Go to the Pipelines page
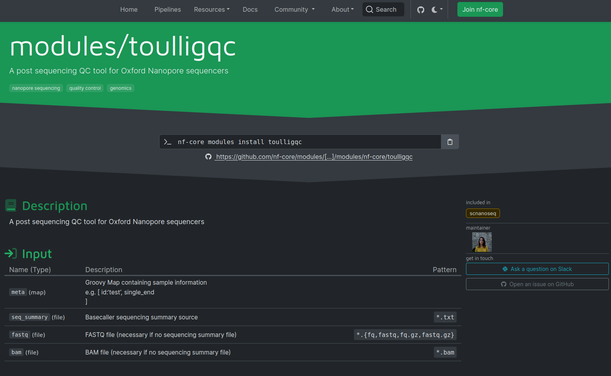This screenshot has width=611, height=376. tap(168, 10)
